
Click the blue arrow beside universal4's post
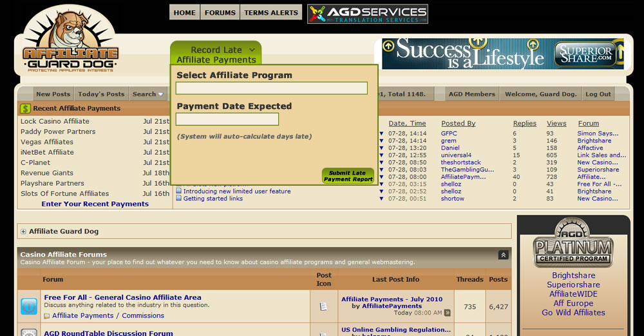click(381, 155)
